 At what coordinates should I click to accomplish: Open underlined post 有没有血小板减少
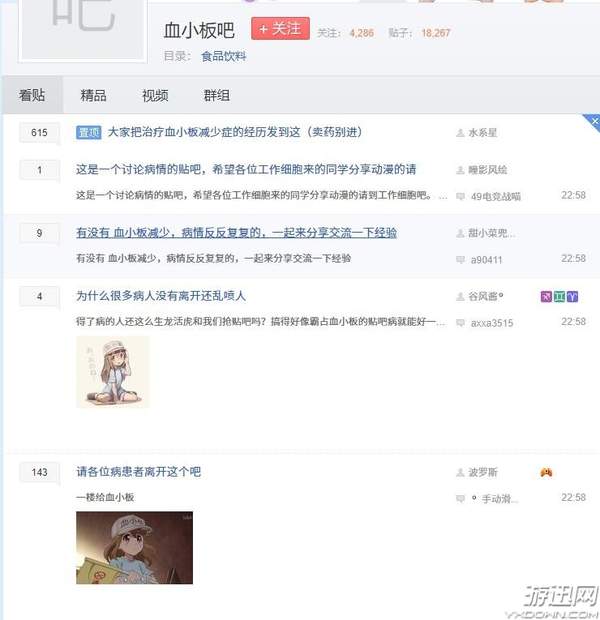tap(237, 233)
